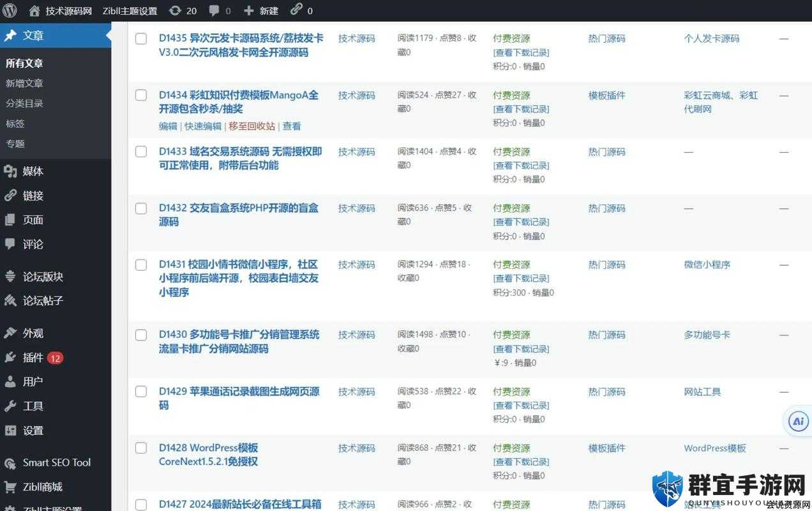Open 专题 in the sidebar submenu
This screenshot has height=511, width=812.
(x=15, y=144)
